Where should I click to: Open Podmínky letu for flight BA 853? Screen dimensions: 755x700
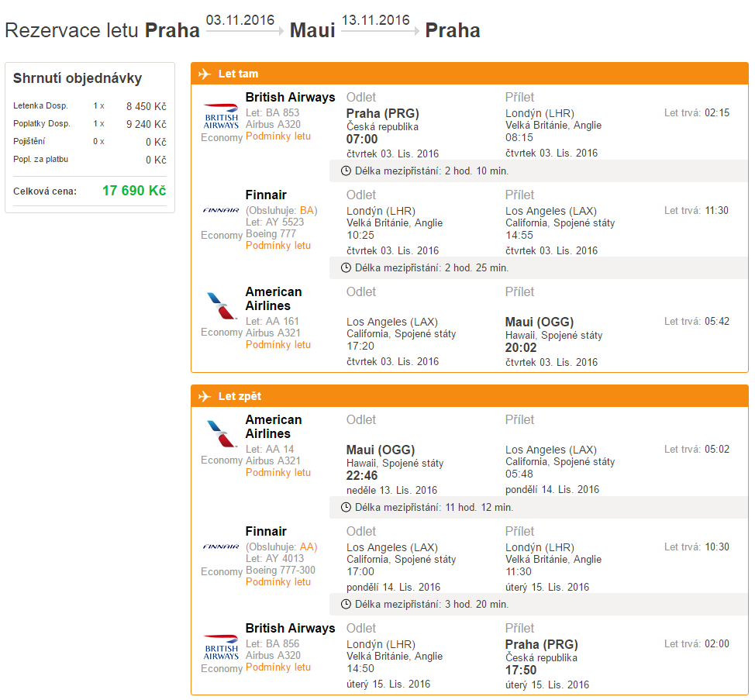(x=278, y=136)
